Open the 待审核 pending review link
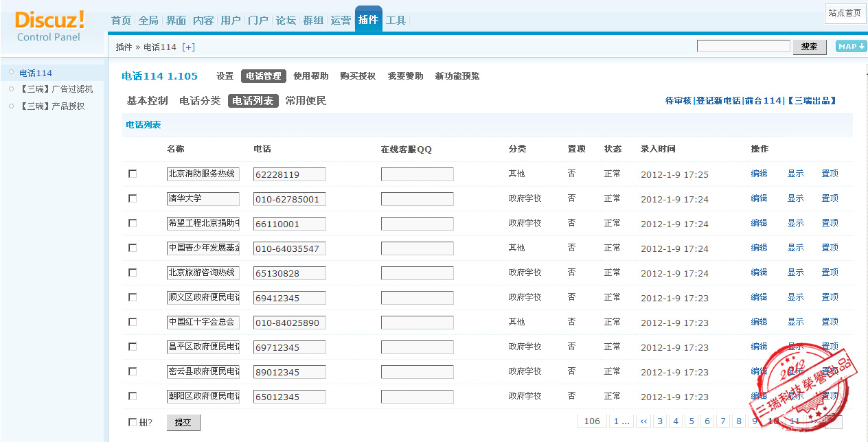 coord(678,101)
